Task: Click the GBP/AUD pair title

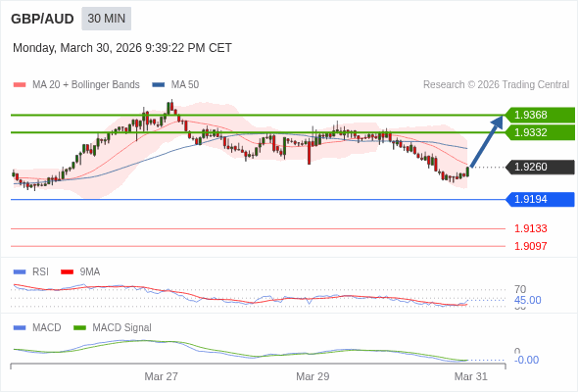Action: click(x=42, y=19)
